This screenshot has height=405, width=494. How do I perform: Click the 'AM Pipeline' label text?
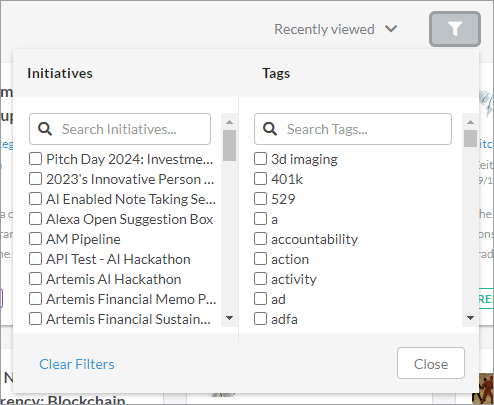pyautogui.click(x=83, y=239)
